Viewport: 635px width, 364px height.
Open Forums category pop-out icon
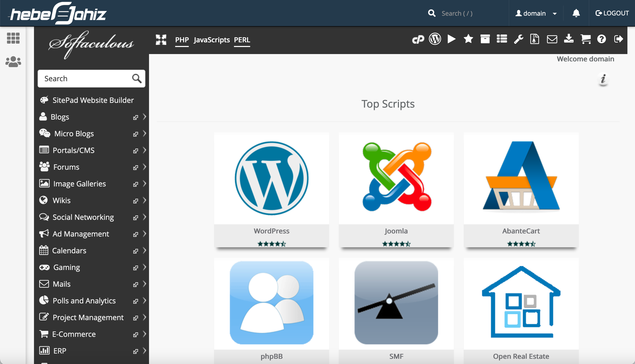(x=135, y=167)
